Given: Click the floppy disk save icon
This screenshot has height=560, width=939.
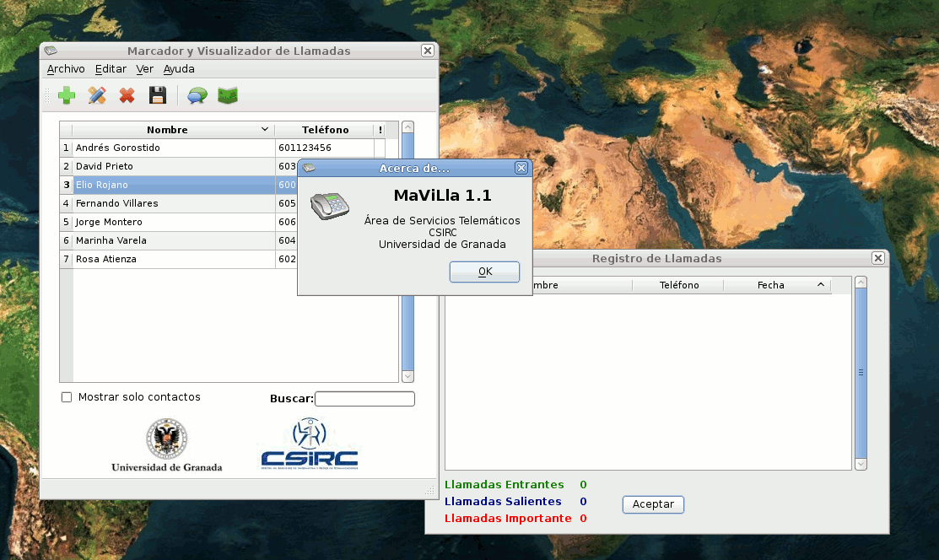Looking at the screenshot, I should click(157, 95).
